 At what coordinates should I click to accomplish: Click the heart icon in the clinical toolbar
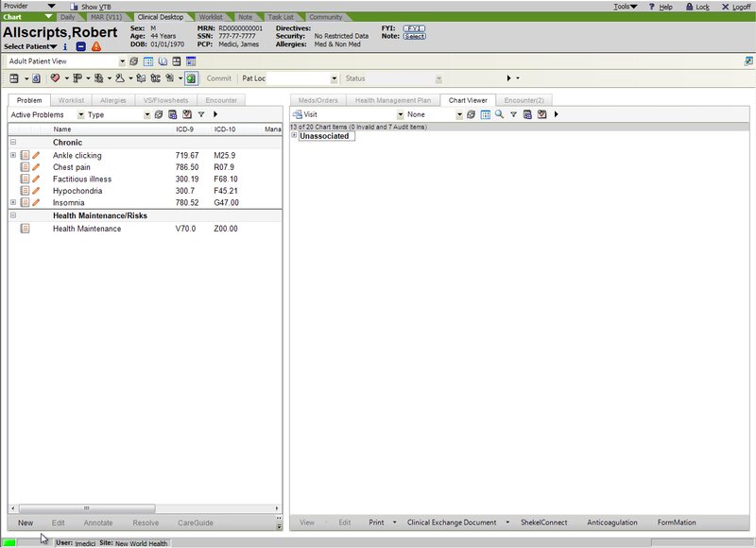tap(55, 78)
